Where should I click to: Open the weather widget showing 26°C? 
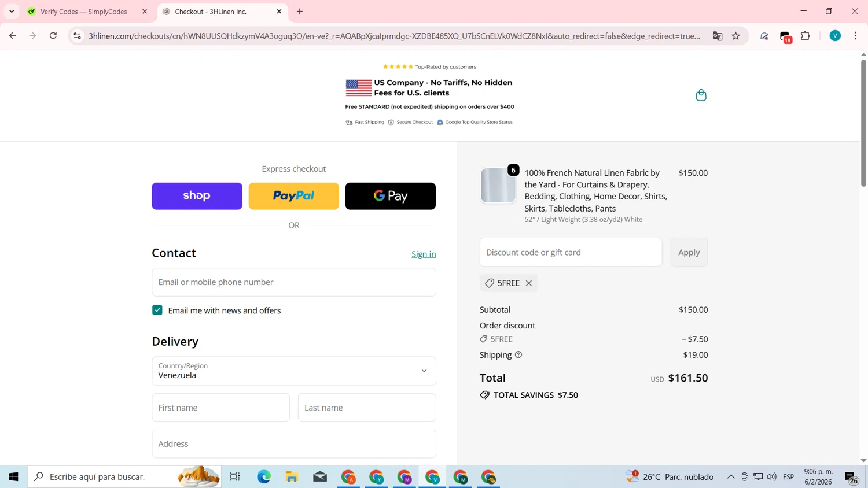(670, 477)
